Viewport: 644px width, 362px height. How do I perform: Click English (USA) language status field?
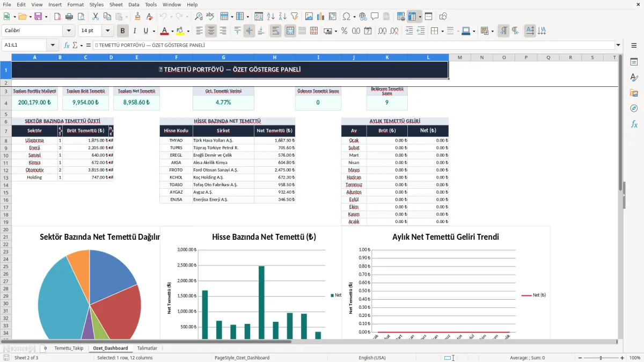(x=372, y=358)
